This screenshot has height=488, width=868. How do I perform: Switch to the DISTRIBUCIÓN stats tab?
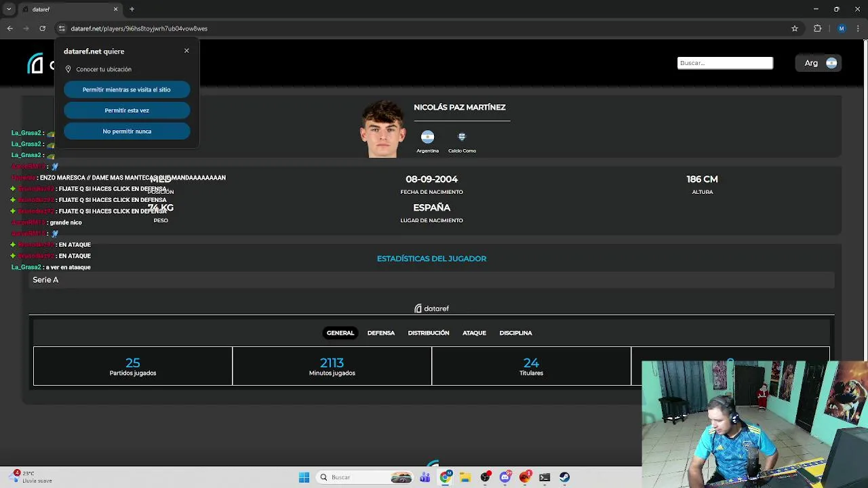(429, 333)
